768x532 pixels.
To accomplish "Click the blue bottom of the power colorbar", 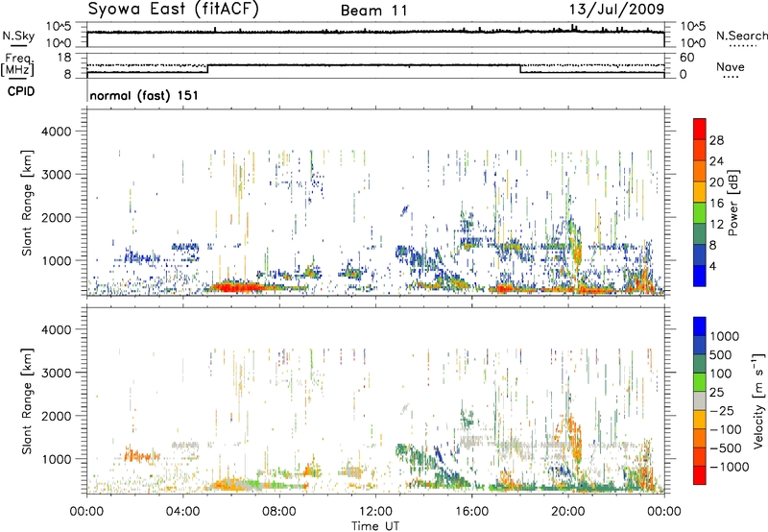I will [700, 276].
